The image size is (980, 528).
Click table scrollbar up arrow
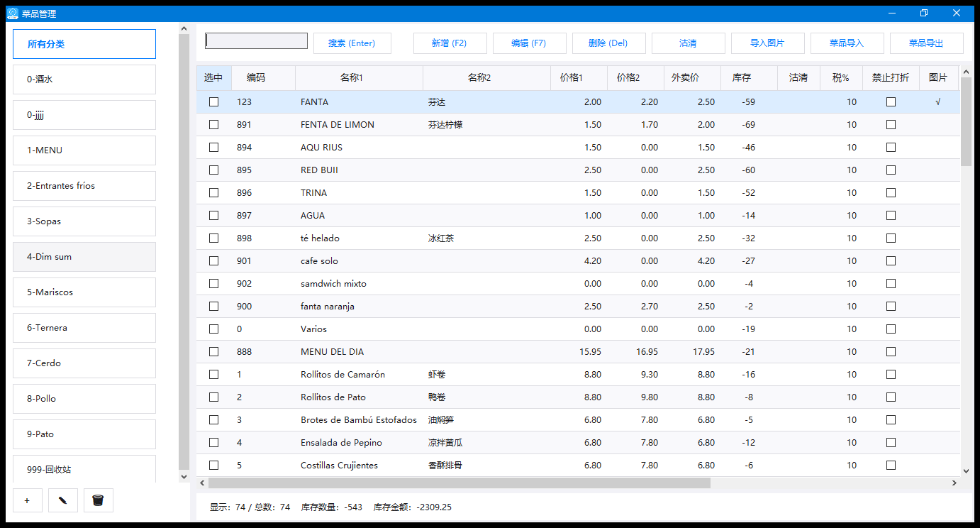[966, 72]
